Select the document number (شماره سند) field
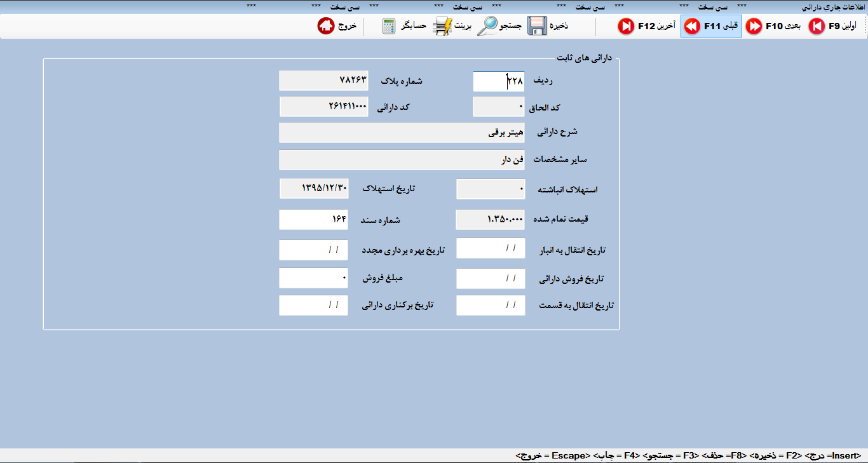868x463 pixels. [x=313, y=220]
